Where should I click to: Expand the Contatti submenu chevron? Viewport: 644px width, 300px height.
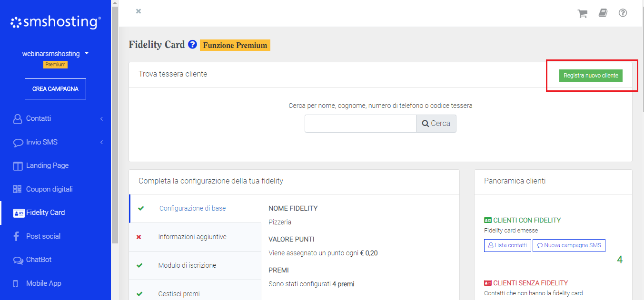tap(101, 118)
